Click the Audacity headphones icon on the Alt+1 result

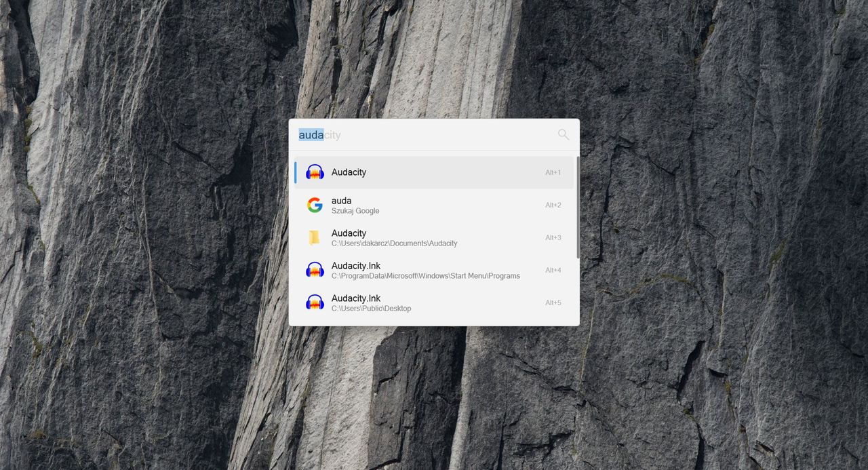(315, 172)
